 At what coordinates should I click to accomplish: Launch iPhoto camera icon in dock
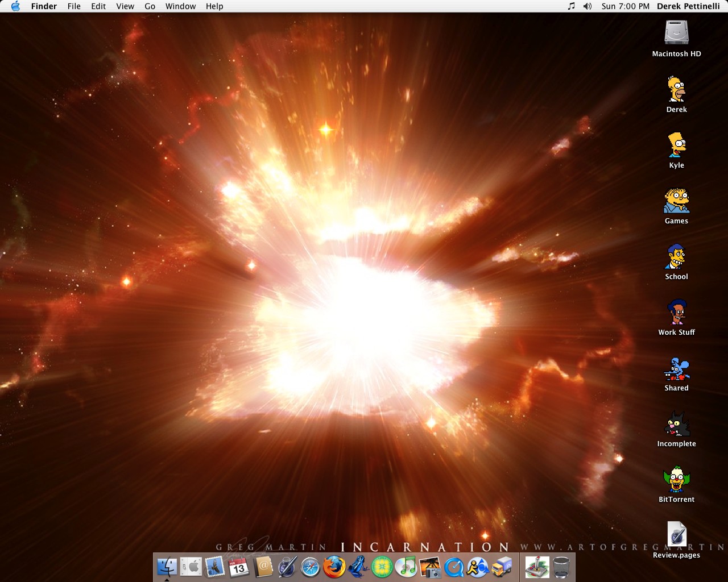click(430, 567)
